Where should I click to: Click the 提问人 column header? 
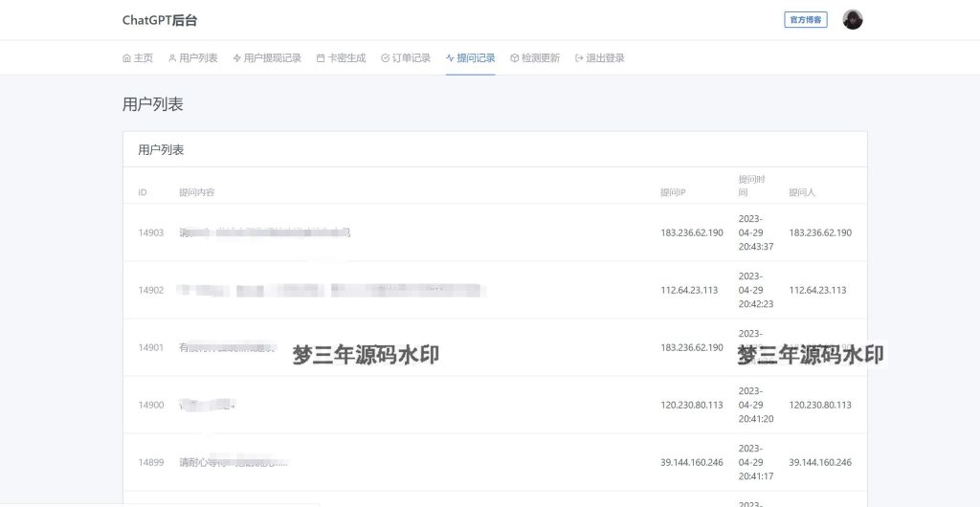[x=802, y=192]
